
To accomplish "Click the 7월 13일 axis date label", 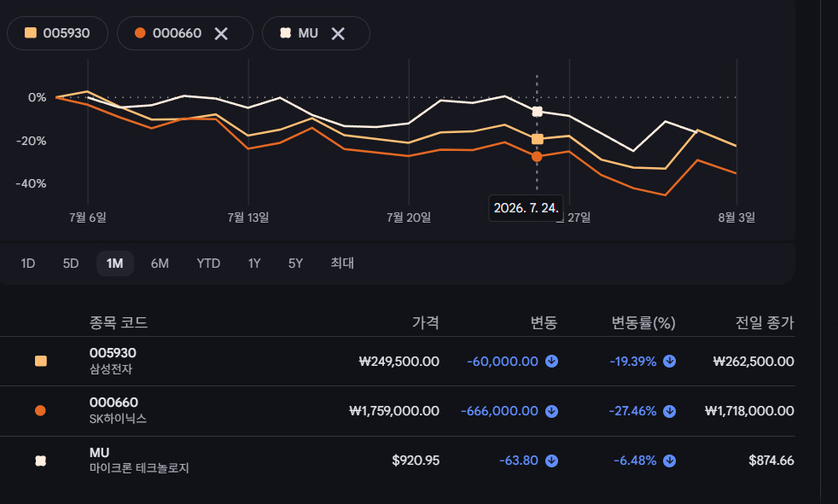I will coord(248,217).
